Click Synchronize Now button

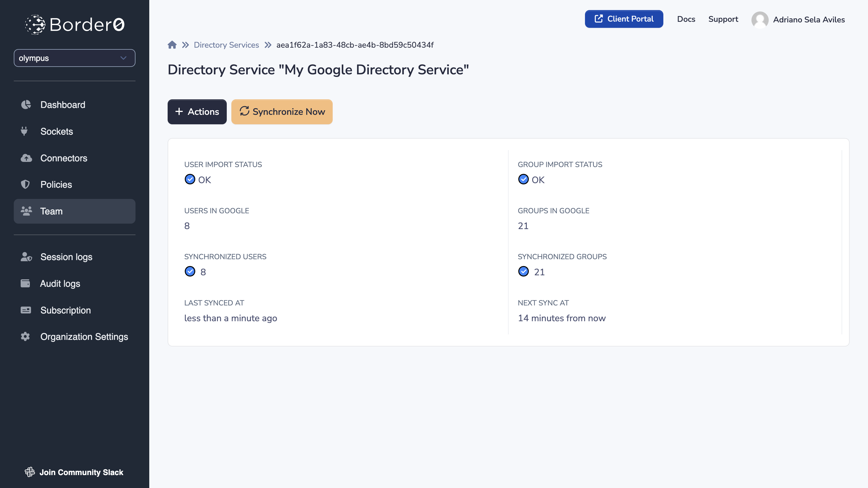tap(282, 112)
